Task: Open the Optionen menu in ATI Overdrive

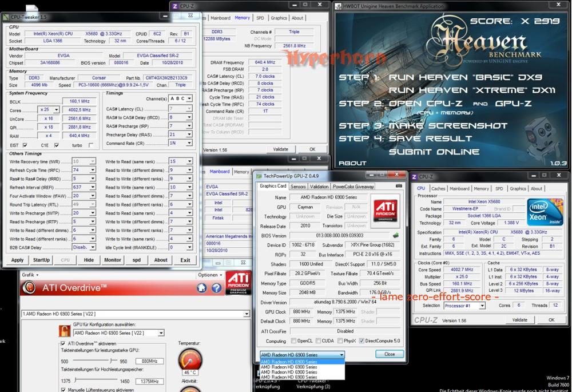Action: [x=210, y=275]
